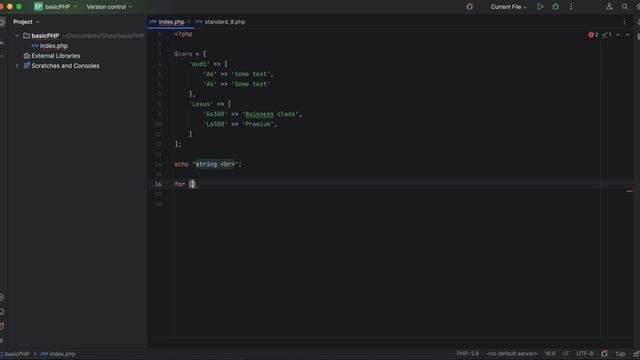The image size is (640, 360).
Task: Click the basicPHP project badge icon in title bar
Action: pos(38,7)
